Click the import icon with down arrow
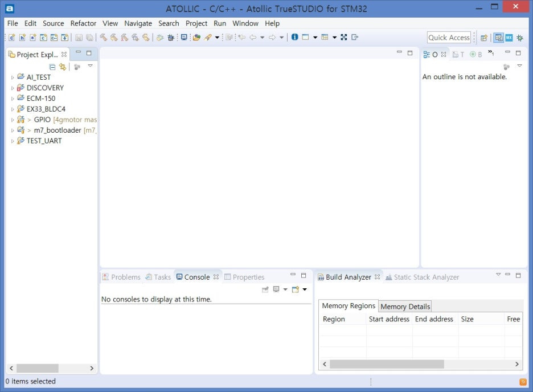Screen dimensions: 533x392 (x=64, y=38)
